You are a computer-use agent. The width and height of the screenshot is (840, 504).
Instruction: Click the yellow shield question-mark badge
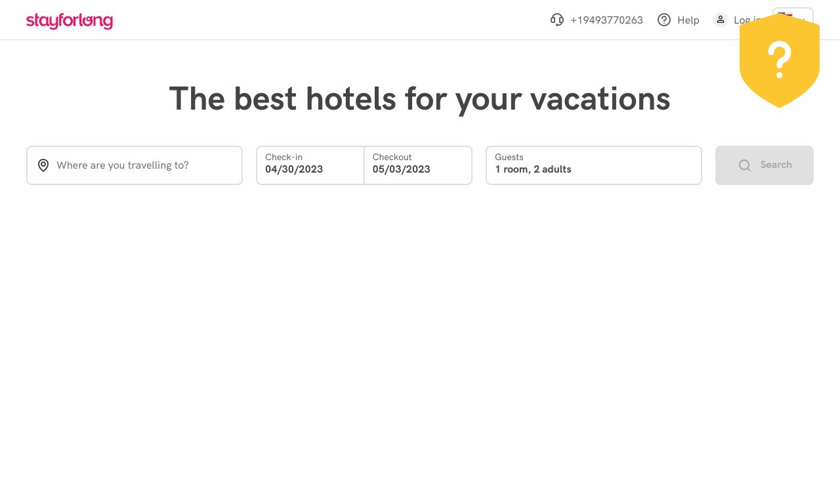780,60
